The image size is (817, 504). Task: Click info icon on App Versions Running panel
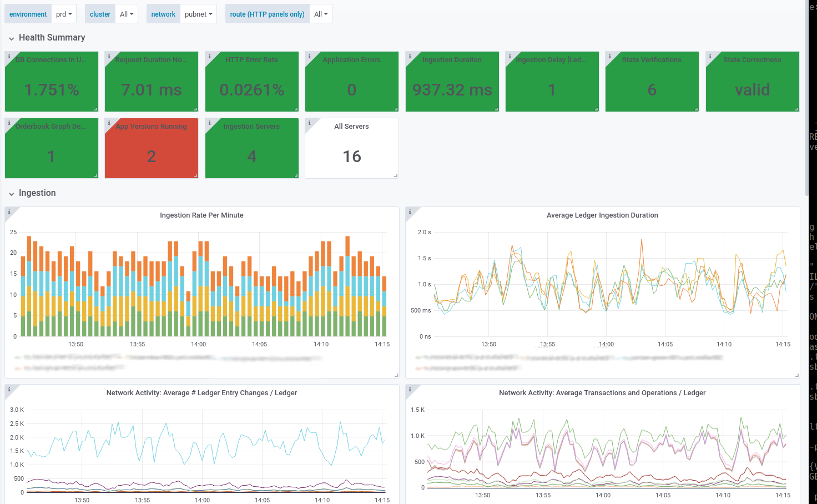pos(109,123)
